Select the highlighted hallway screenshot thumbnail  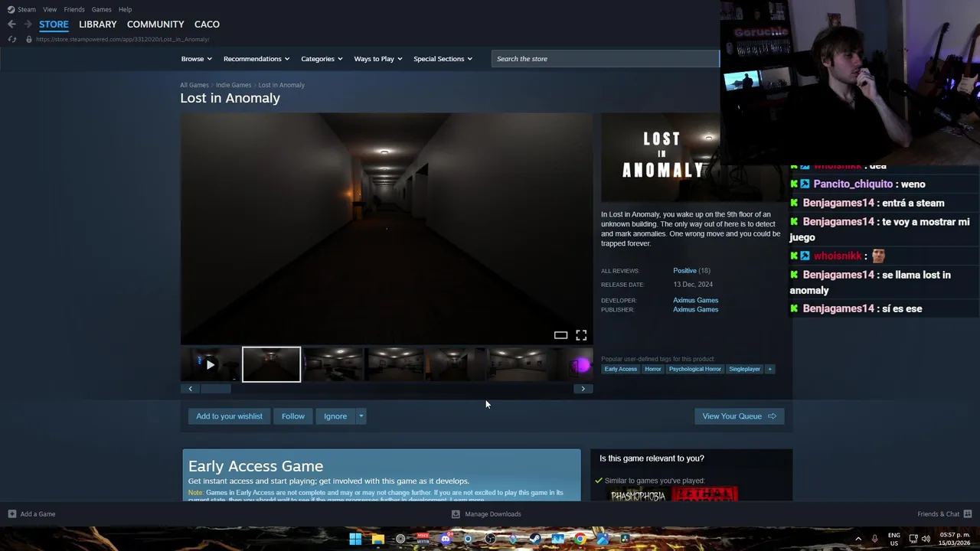point(272,365)
